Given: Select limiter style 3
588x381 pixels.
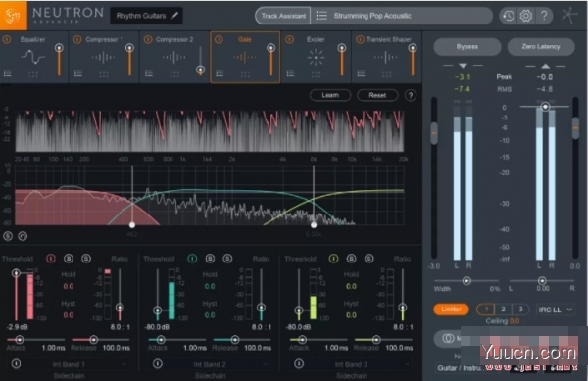Looking at the screenshot, I should [x=520, y=310].
